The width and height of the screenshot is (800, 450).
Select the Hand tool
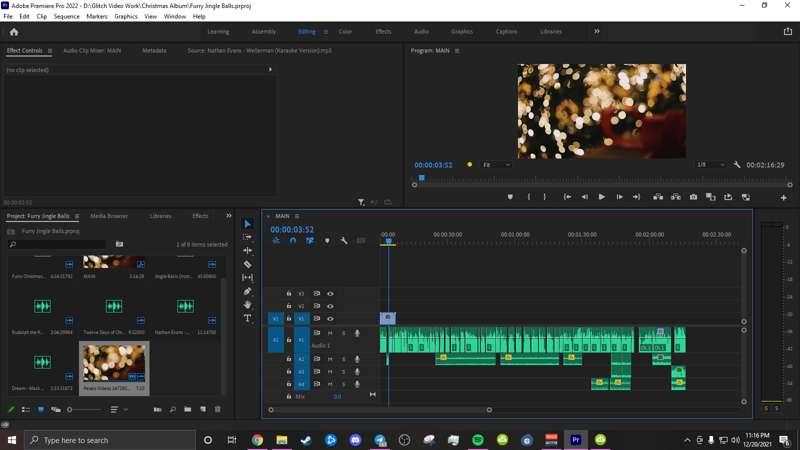(x=247, y=305)
